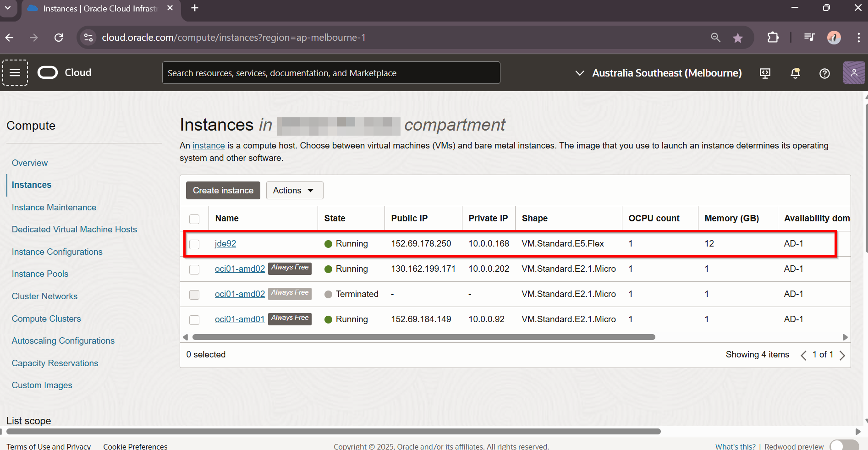Toggle the Redwood preview switch
This screenshot has height=450, width=868.
tap(843, 444)
